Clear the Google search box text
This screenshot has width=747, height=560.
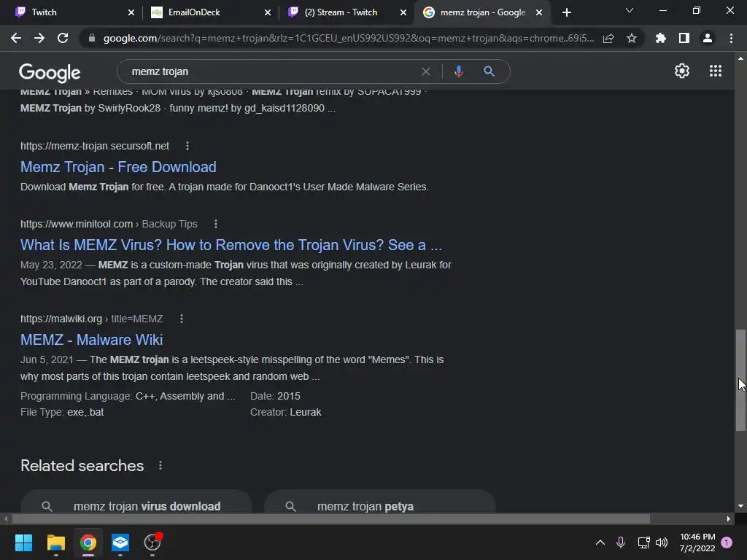(426, 71)
